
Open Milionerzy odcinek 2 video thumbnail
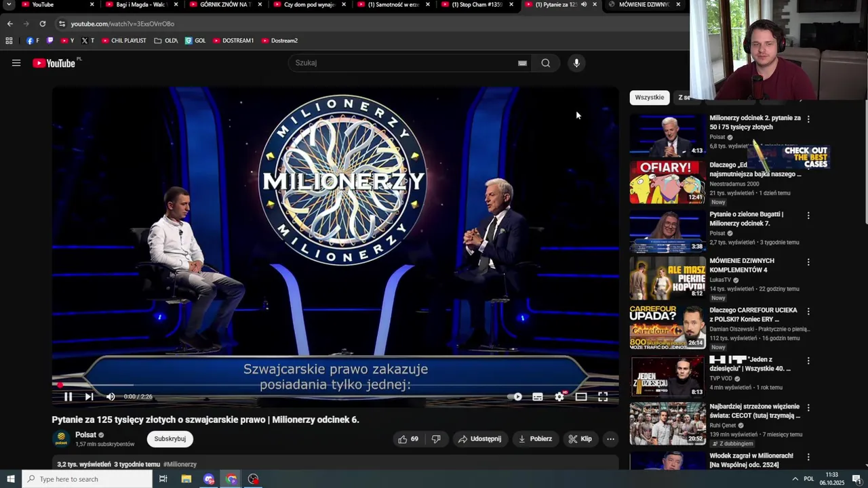tap(667, 136)
